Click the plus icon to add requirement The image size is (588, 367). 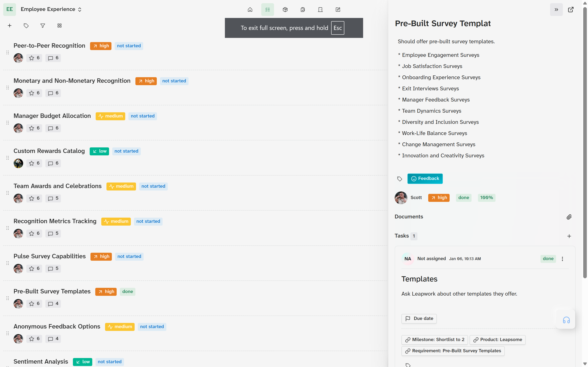(9, 26)
